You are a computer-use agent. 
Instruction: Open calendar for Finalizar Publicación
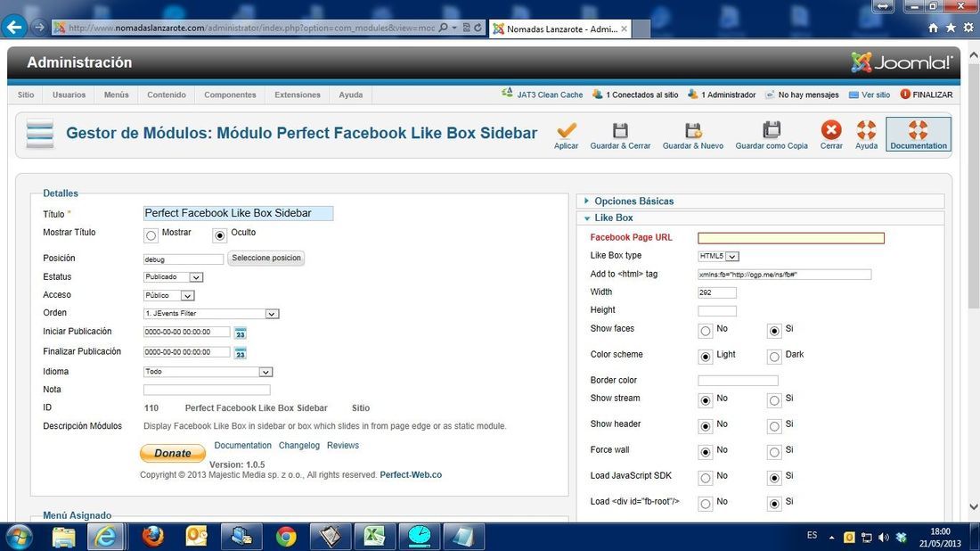tap(240, 353)
